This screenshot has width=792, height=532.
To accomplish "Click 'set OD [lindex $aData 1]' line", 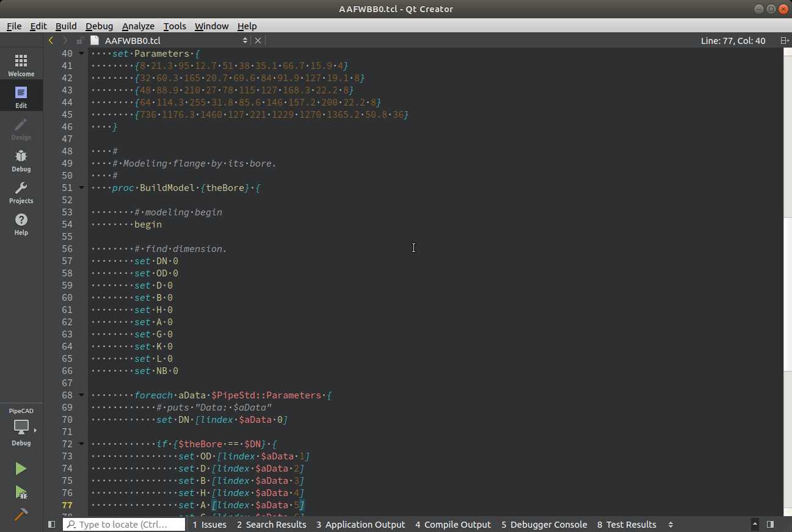I will tap(244, 456).
